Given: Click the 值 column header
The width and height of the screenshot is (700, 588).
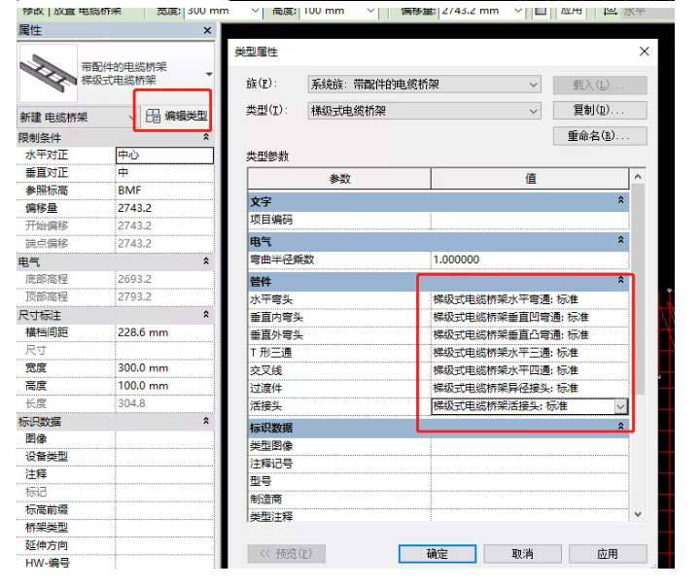Looking at the screenshot, I should (x=531, y=179).
